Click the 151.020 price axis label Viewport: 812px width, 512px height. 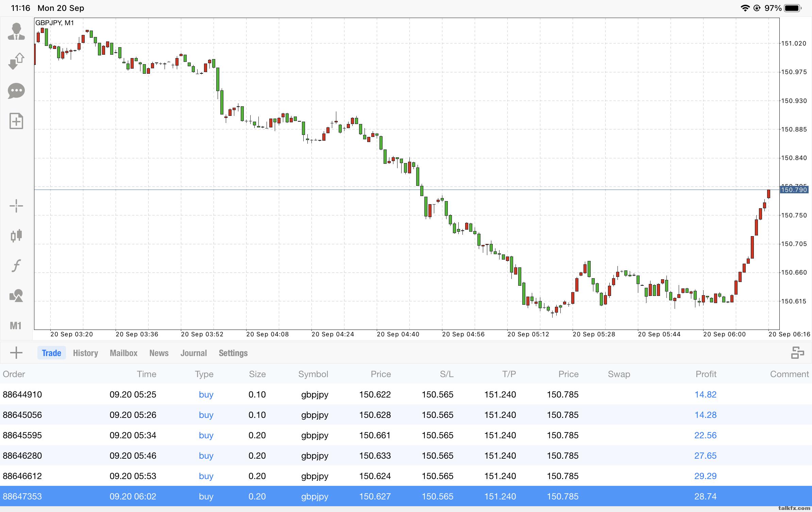click(794, 43)
